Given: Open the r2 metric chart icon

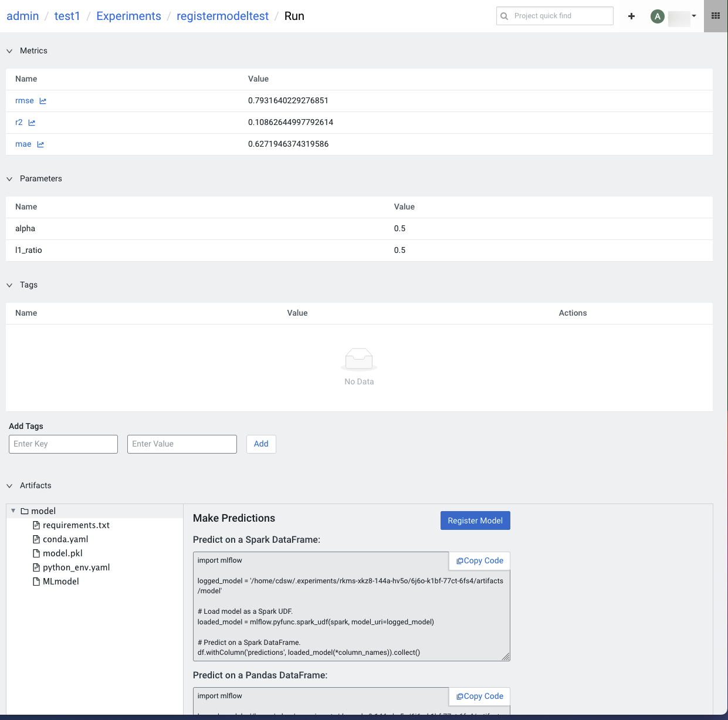Looking at the screenshot, I should [x=33, y=122].
